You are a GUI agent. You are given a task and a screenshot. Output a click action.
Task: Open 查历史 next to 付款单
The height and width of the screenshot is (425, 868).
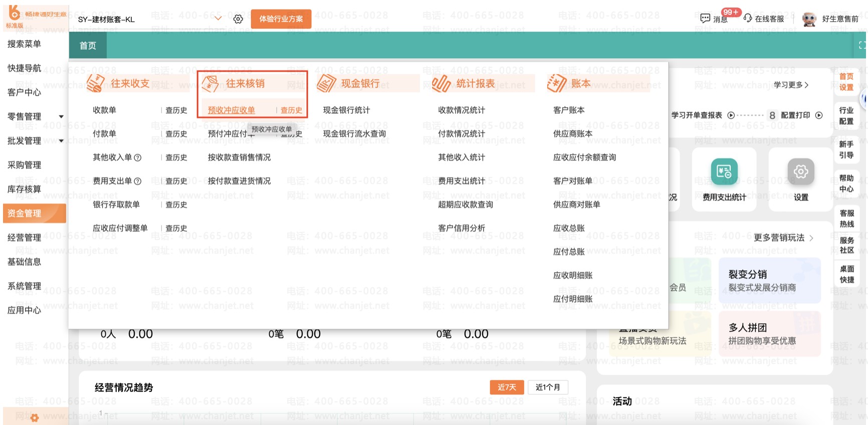[176, 134]
